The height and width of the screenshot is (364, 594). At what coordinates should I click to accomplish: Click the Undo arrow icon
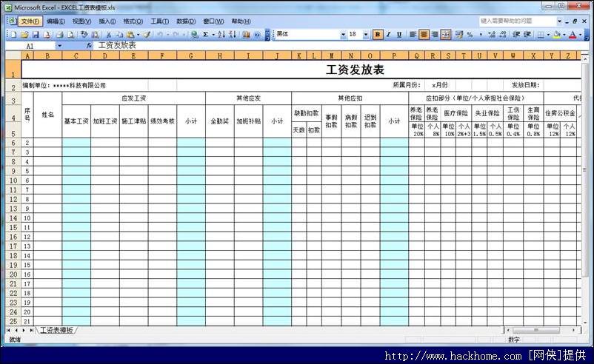[x=160, y=35]
